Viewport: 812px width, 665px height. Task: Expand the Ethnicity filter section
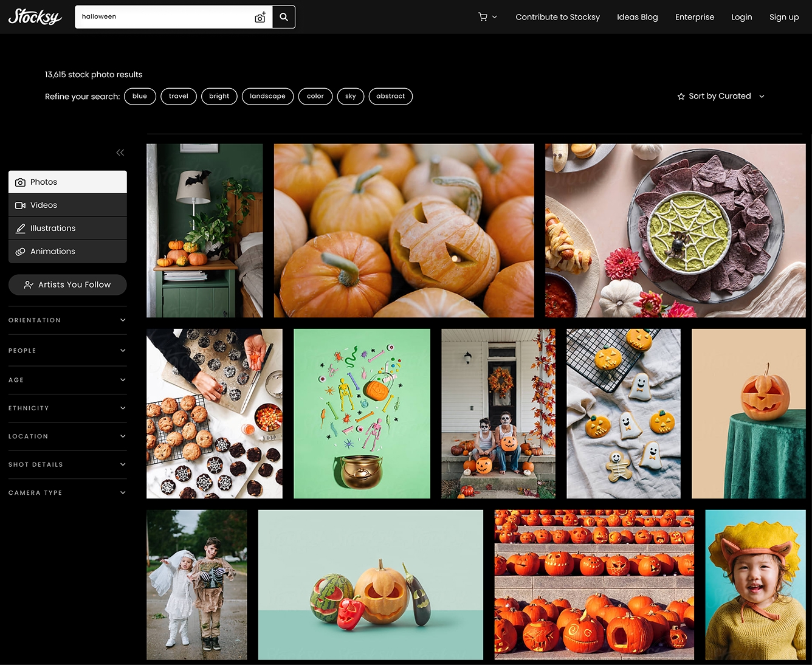click(67, 408)
